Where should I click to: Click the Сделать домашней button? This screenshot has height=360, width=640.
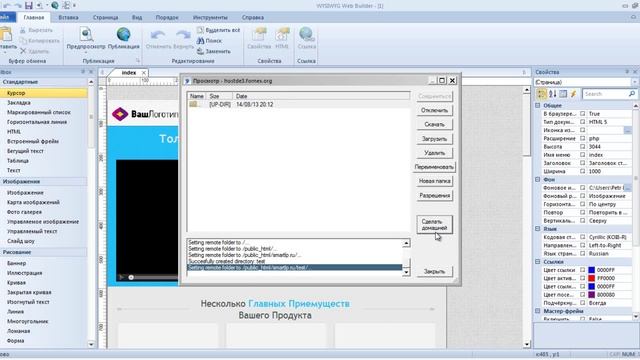(434, 225)
